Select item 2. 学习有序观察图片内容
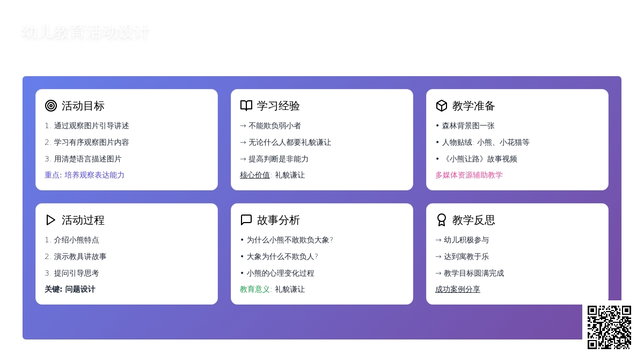The height and width of the screenshot is (362, 644). click(87, 142)
